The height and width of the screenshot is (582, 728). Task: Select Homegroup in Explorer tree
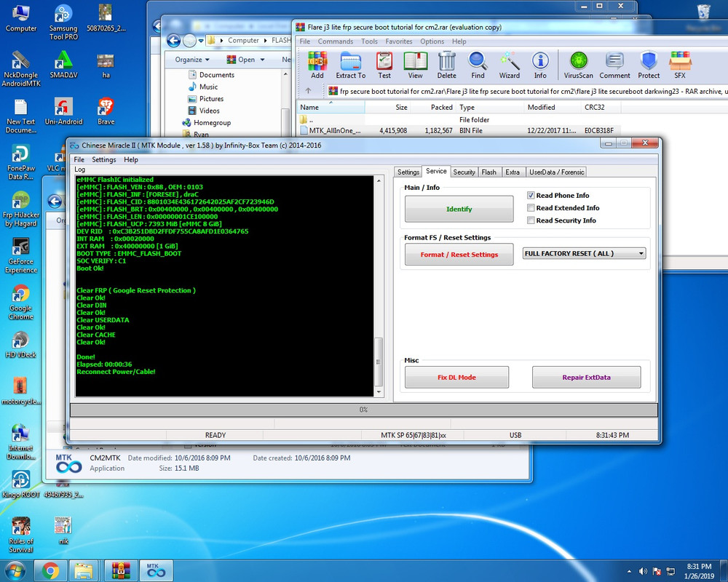coord(206,122)
